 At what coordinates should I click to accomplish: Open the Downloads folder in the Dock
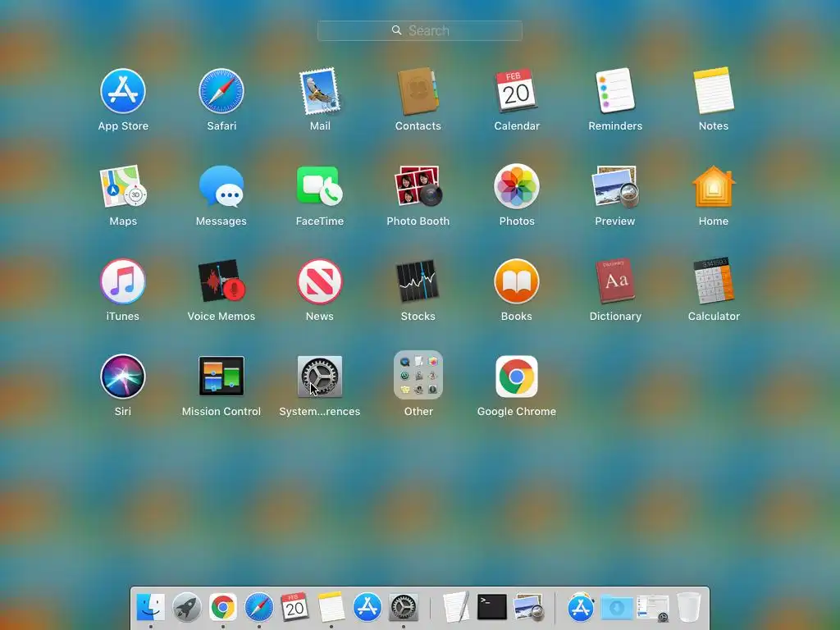[617, 608]
